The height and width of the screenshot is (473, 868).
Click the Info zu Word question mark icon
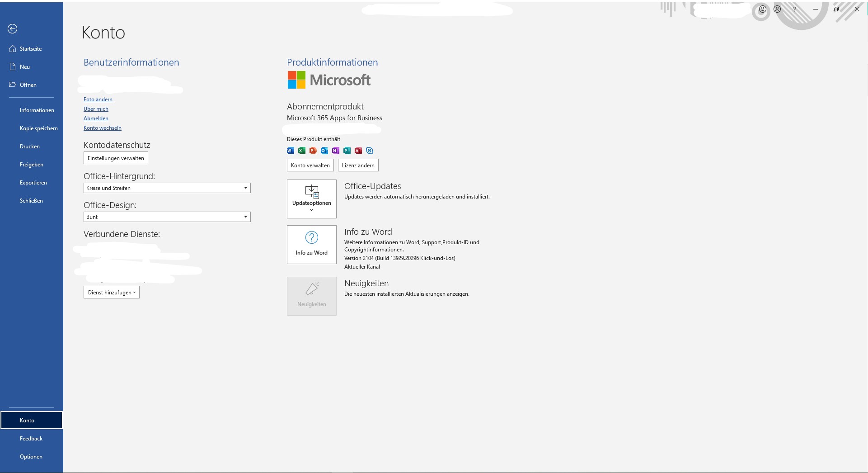pos(311,237)
